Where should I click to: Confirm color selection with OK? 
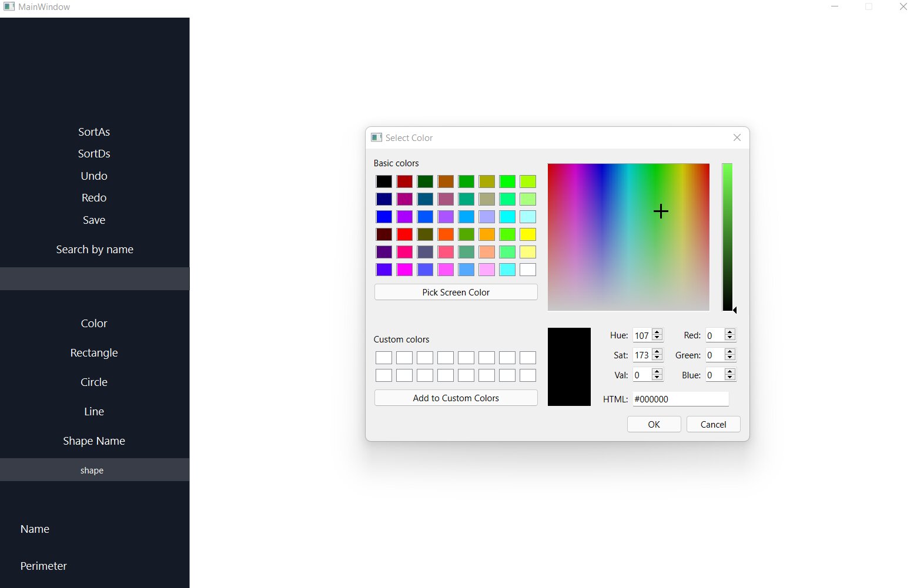(654, 424)
